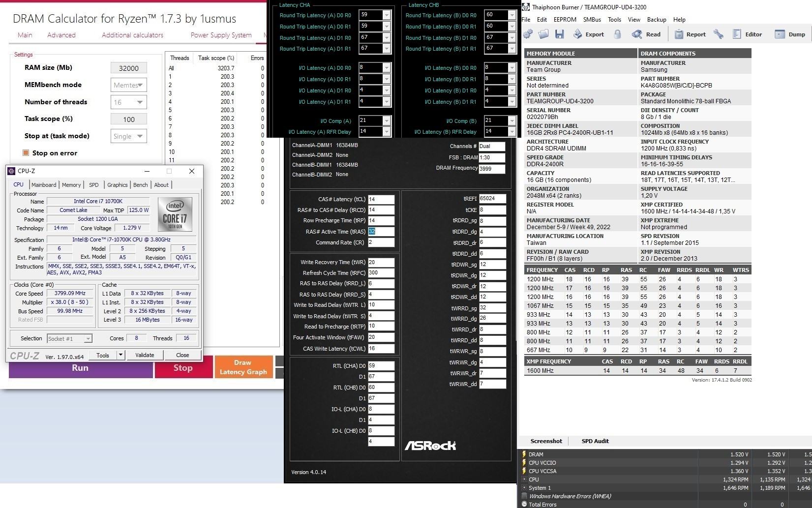Switch to CPU-Z Mainboard tab

coord(44,185)
